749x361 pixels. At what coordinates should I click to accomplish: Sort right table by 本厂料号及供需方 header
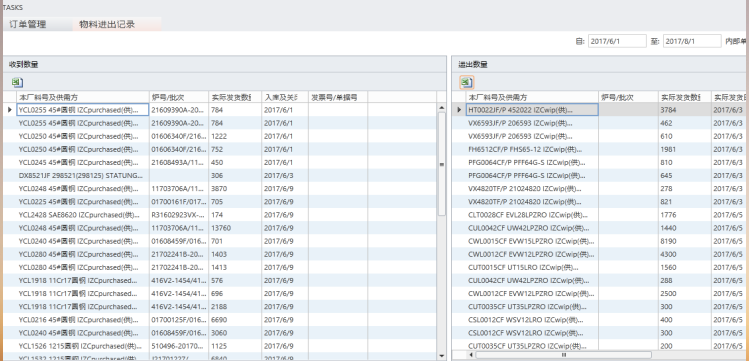(x=532, y=97)
